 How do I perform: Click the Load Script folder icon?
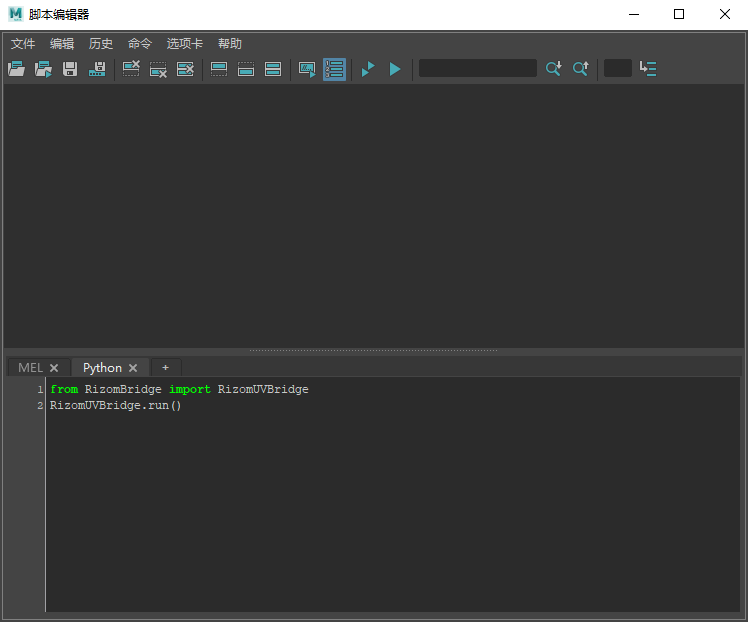click(x=16, y=69)
